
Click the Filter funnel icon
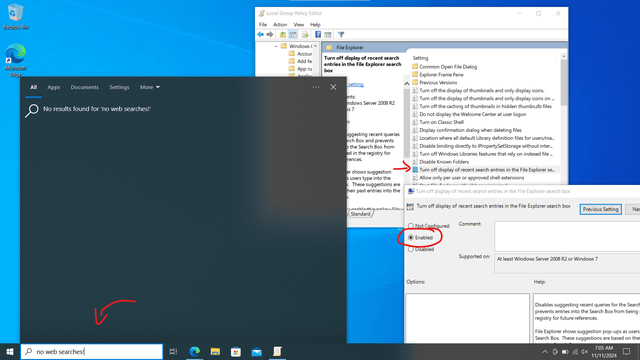point(341,35)
